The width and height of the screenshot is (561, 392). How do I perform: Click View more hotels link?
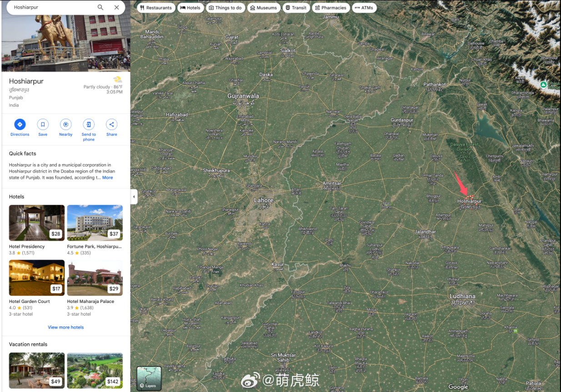66,327
